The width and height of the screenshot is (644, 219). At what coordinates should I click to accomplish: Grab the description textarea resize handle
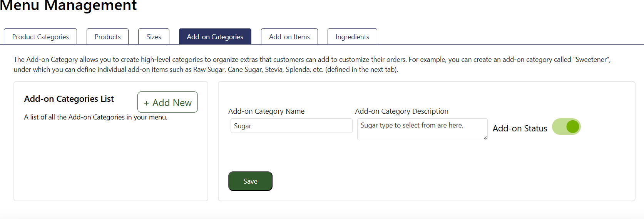point(485,138)
